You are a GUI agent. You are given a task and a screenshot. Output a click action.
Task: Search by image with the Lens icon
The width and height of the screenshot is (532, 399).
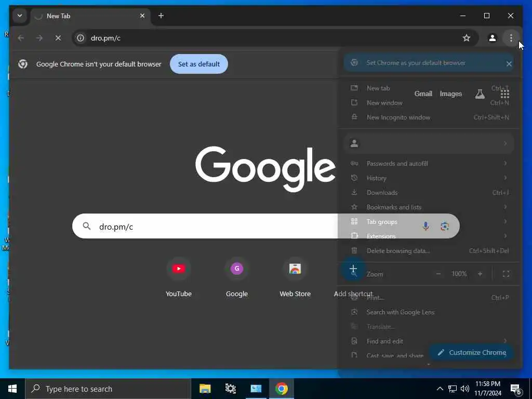(x=445, y=227)
